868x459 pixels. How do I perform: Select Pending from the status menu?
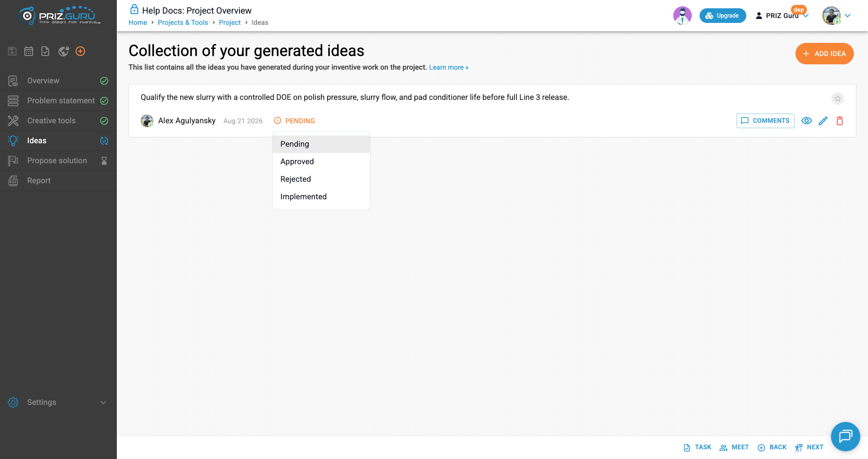click(321, 144)
